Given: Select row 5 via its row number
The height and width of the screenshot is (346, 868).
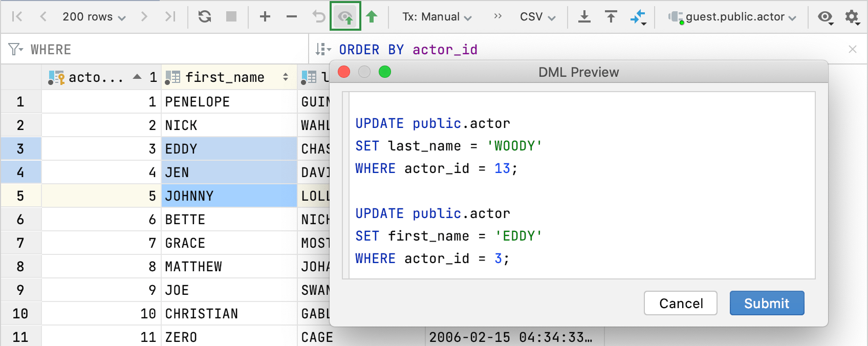Looking at the screenshot, I should 20,196.
